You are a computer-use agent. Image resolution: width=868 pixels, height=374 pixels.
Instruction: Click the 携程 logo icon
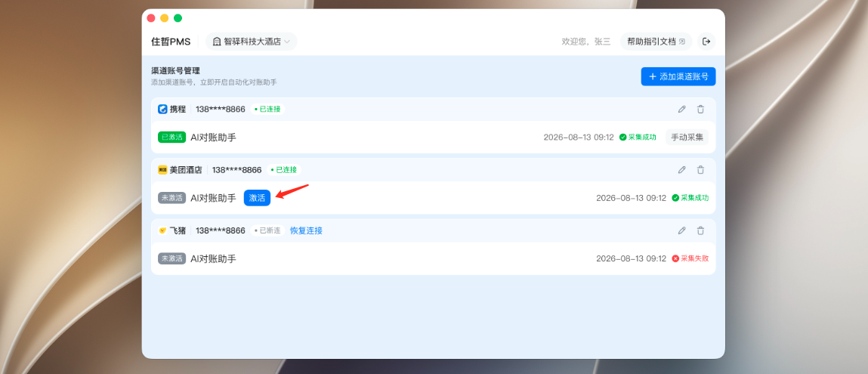pos(162,109)
